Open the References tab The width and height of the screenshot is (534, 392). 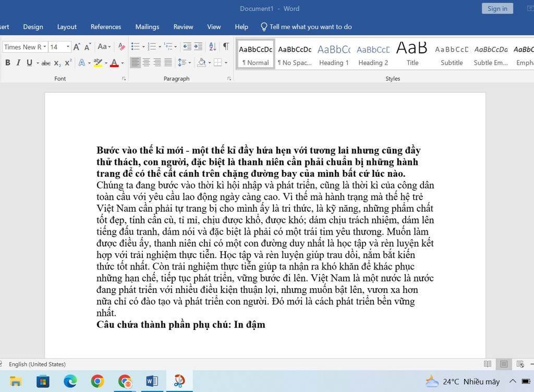(105, 27)
